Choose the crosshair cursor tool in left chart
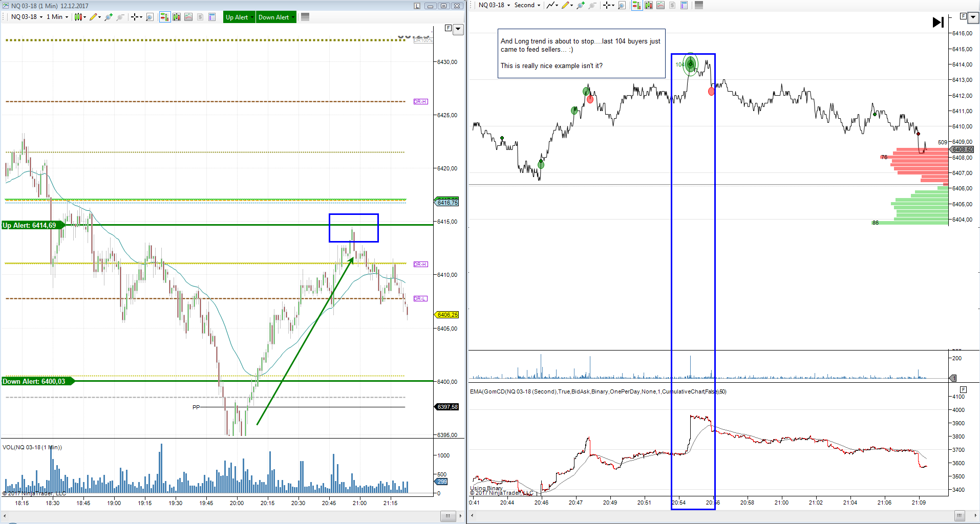This screenshot has height=524, width=980. pos(135,17)
